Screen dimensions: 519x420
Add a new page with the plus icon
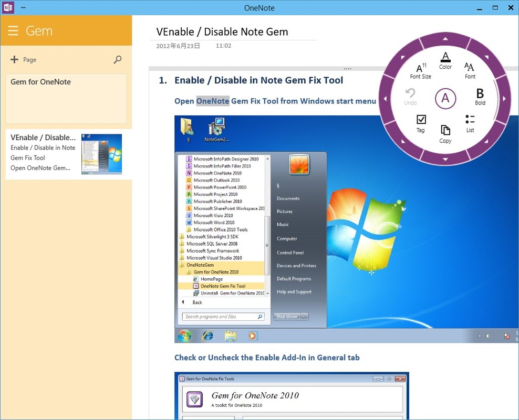pyautogui.click(x=14, y=59)
